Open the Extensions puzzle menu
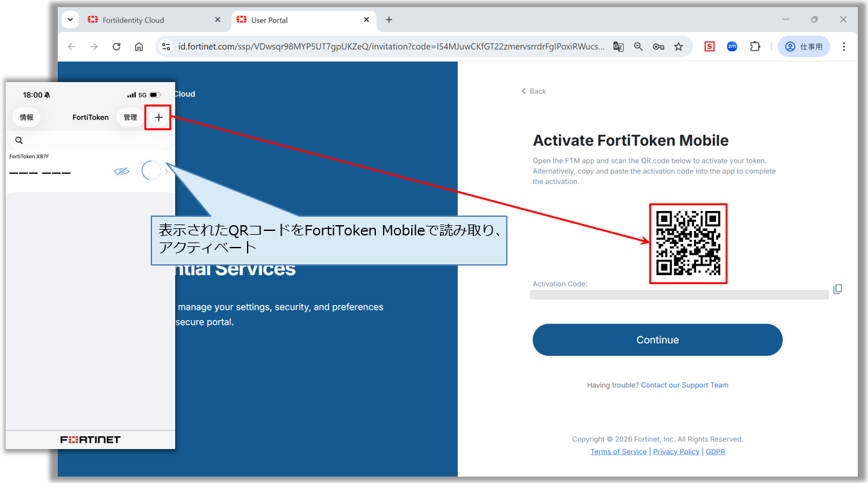Screen dimensions: 868x483 click(x=755, y=46)
